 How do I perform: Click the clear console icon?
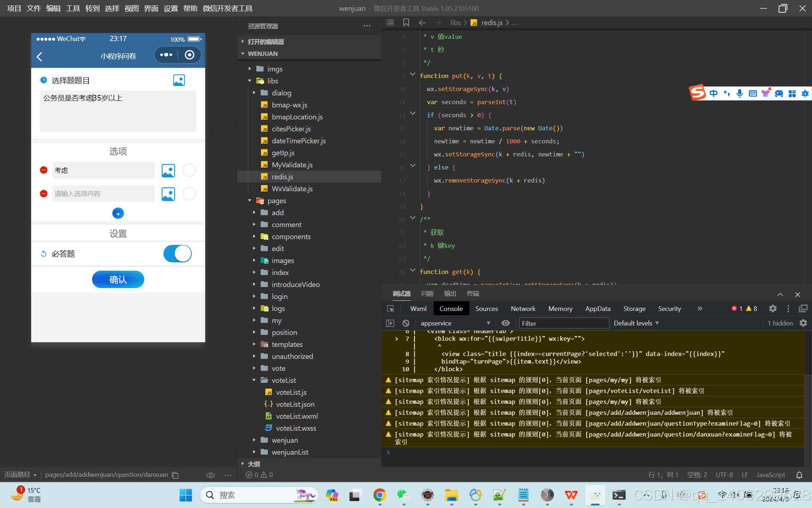[406, 323]
